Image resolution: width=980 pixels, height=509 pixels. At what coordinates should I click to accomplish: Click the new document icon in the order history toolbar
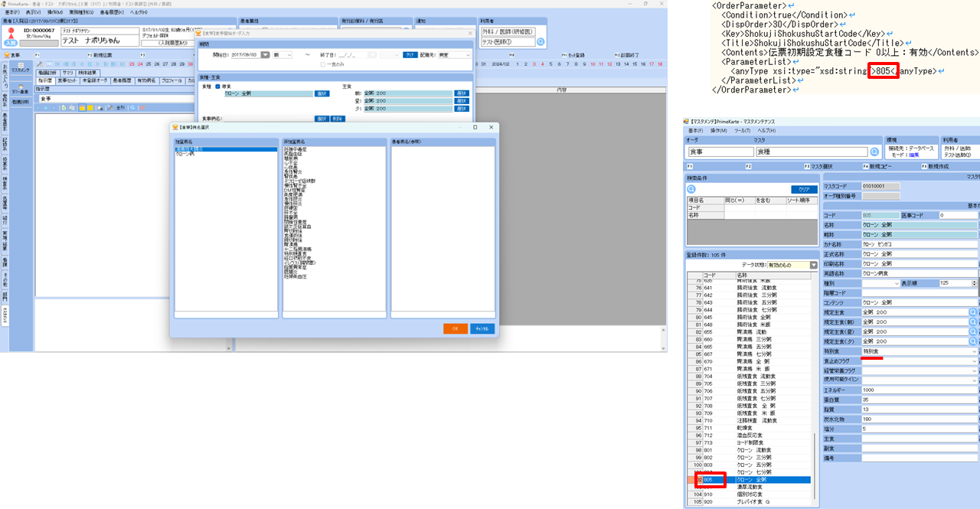(x=64, y=108)
